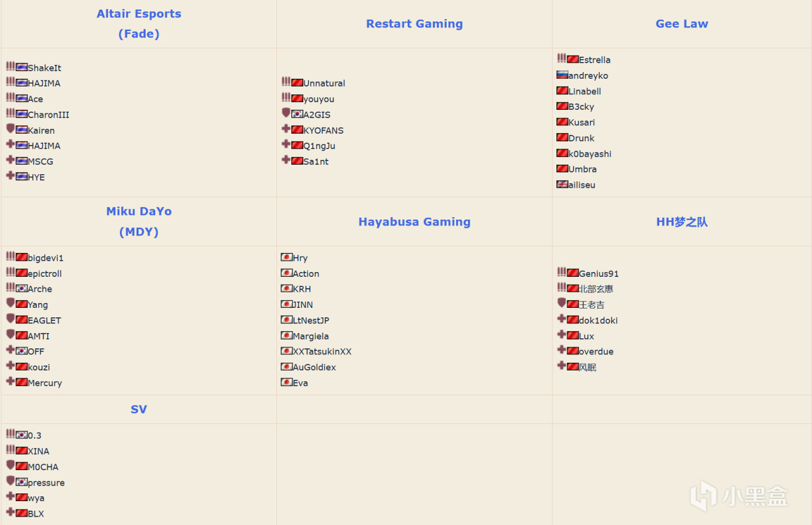Open the HH梦之队 team link

682,221
